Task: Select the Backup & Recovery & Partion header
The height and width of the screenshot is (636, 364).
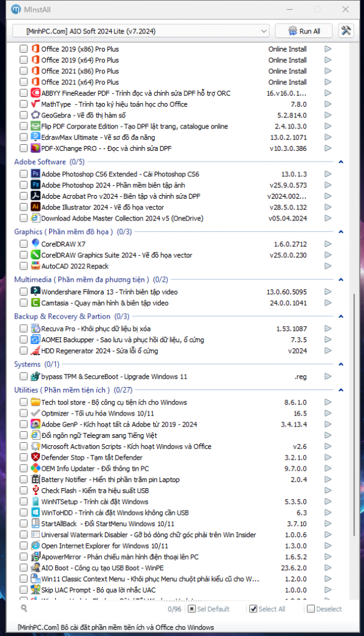Action: click(72, 316)
